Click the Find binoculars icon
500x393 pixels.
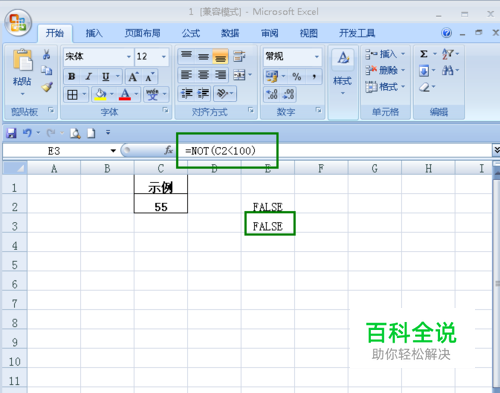(x=447, y=70)
